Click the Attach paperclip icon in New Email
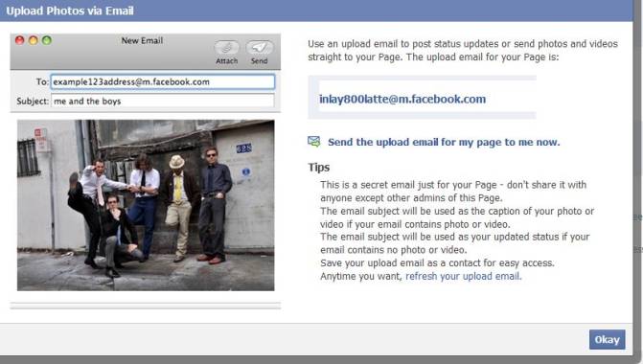 (x=227, y=48)
